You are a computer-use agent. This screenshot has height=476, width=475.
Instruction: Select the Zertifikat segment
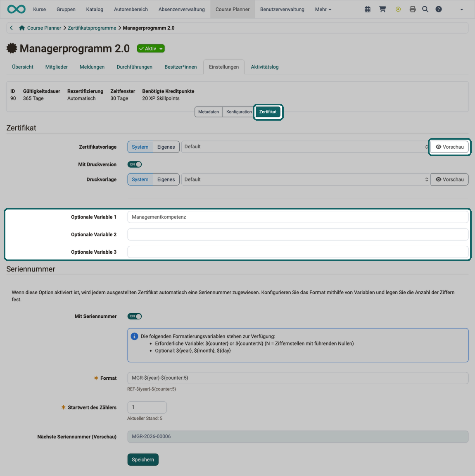268,112
